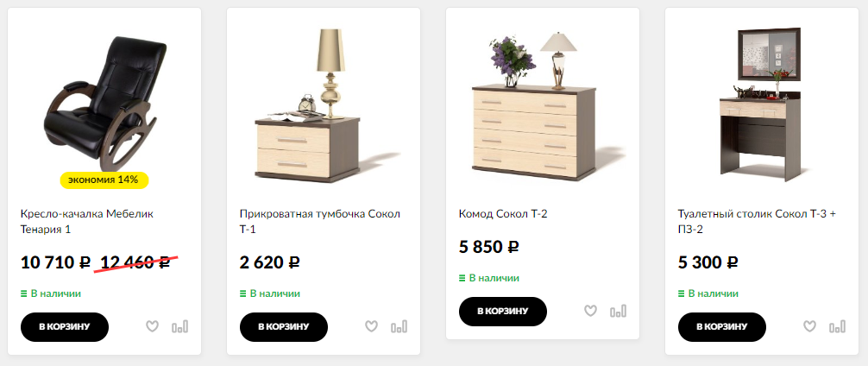Favorite the Прикроватная тумбочка Сокол Т-1

[372, 326]
